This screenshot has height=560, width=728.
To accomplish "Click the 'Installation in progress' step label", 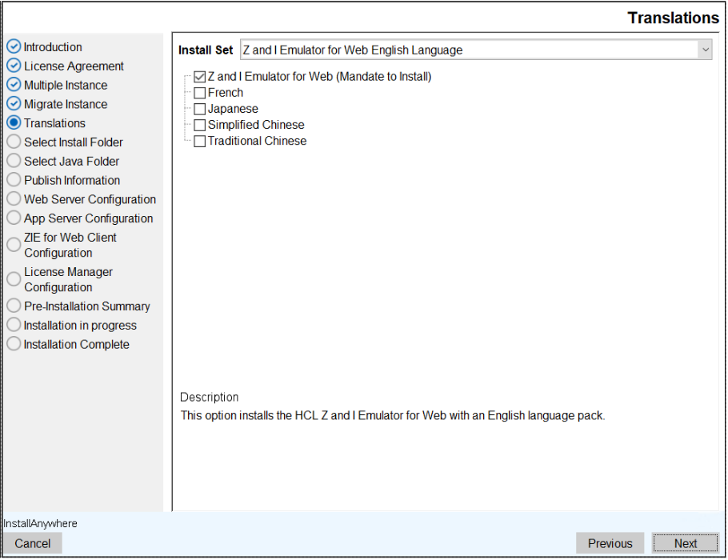I will coord(80,326).
